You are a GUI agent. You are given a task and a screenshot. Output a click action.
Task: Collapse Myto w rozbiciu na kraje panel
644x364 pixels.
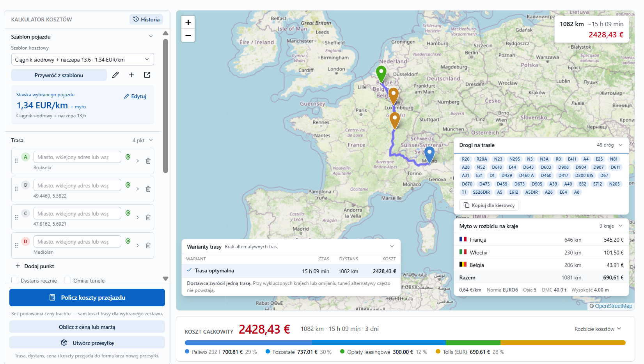[621, 226]
